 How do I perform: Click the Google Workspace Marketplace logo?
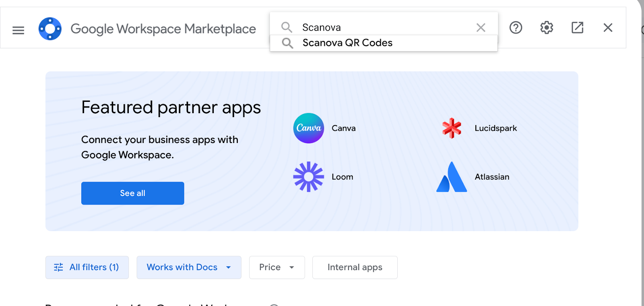(50, 29)
